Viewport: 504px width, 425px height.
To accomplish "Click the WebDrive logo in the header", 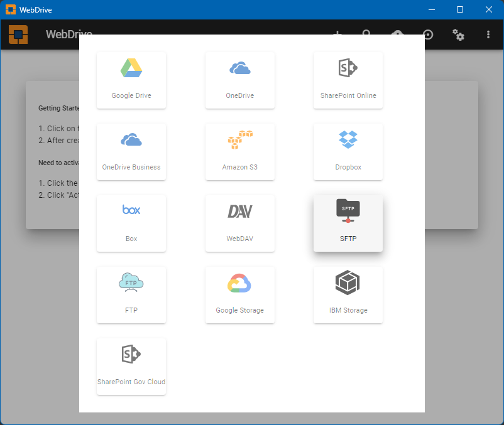I will 18,35.
